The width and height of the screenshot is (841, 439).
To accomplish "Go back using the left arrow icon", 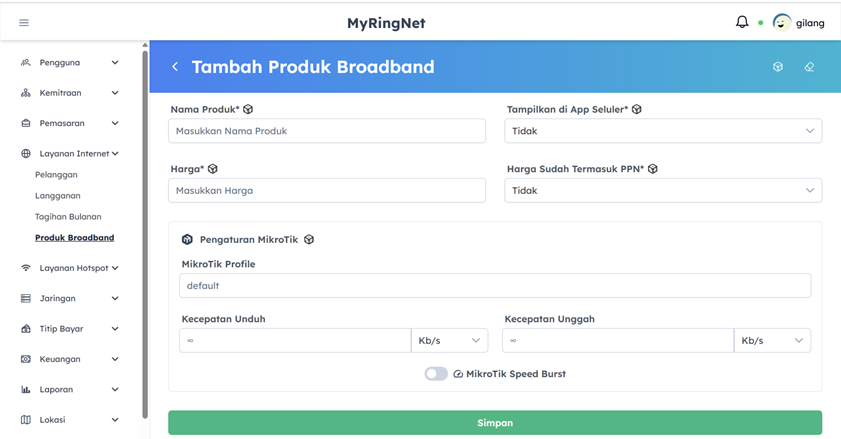I will pos(175,67).
